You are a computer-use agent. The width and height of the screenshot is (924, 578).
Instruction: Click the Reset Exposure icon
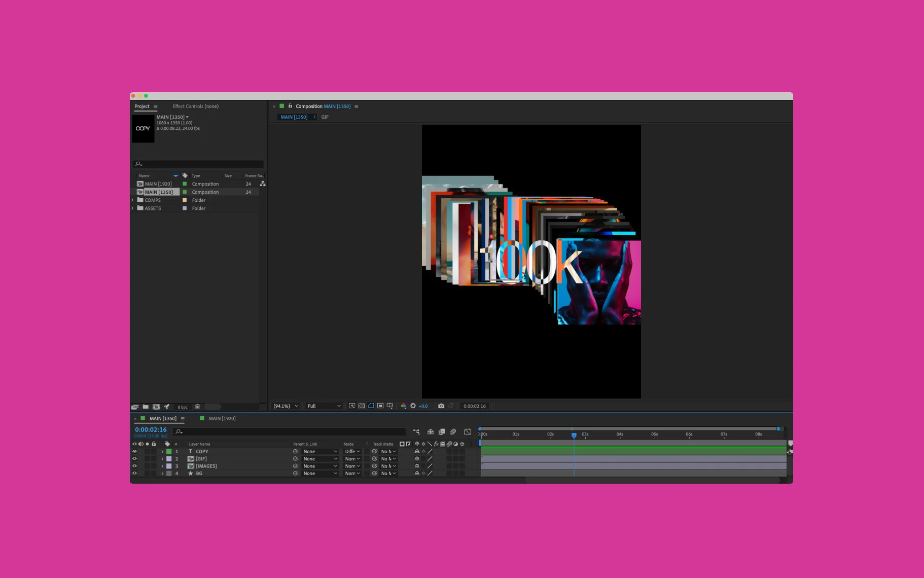click(413, 406)
